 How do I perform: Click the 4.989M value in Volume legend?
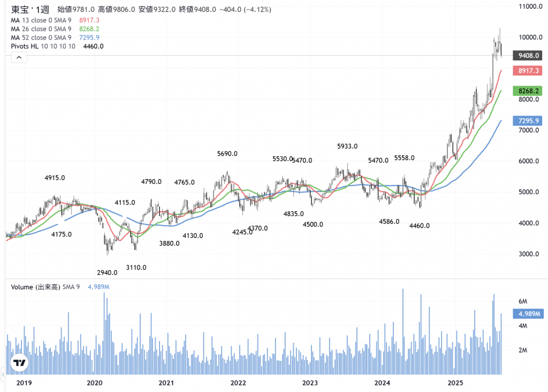coord(98,287)
